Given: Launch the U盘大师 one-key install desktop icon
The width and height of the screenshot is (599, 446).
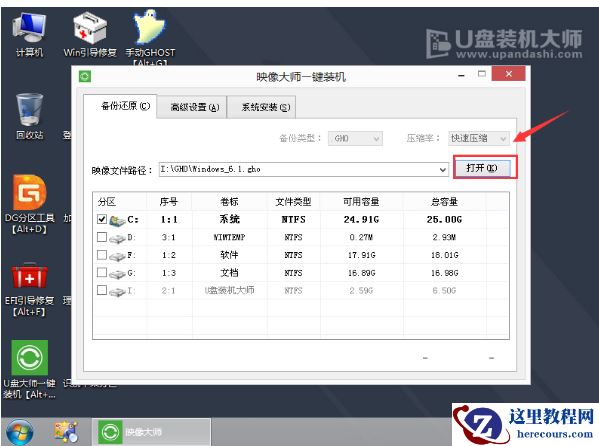Looking at the screenshot, I should 29,358.
